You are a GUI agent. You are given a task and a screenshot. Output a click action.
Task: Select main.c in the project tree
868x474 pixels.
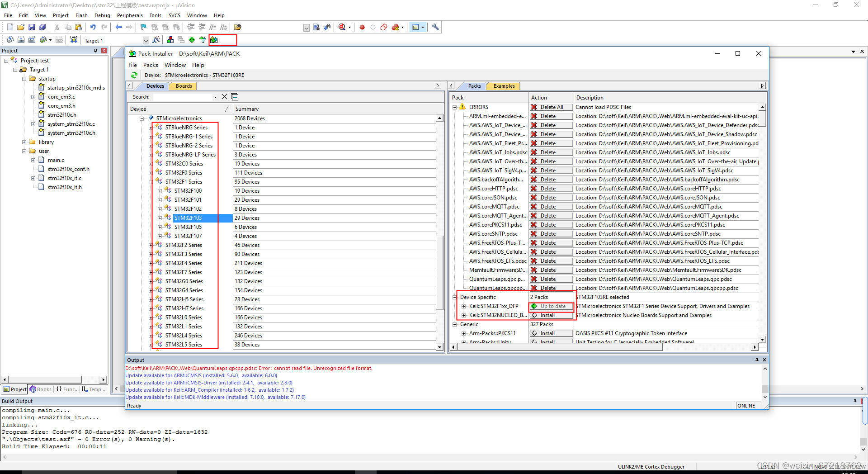[56, 160]
